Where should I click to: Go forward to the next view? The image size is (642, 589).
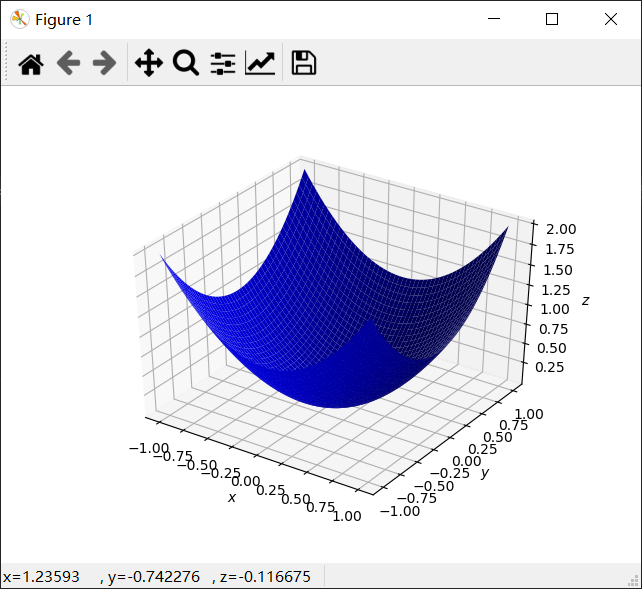[x=104, y=63]
